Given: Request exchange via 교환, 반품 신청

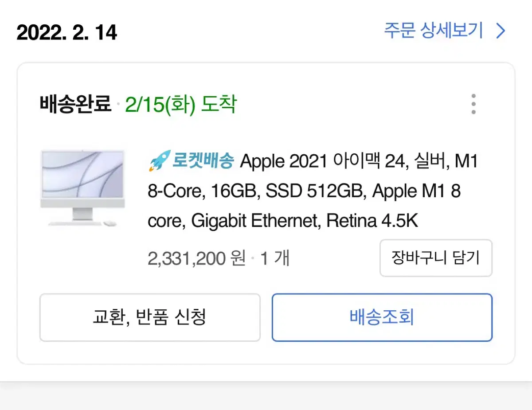Looking at the screenshot, I should pyautogui.click(x=150, y=317).
